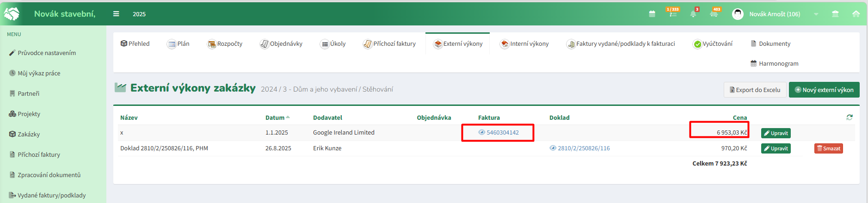
Task: Switch to the Příchozí faktury tab
Action: coord(389,43)
